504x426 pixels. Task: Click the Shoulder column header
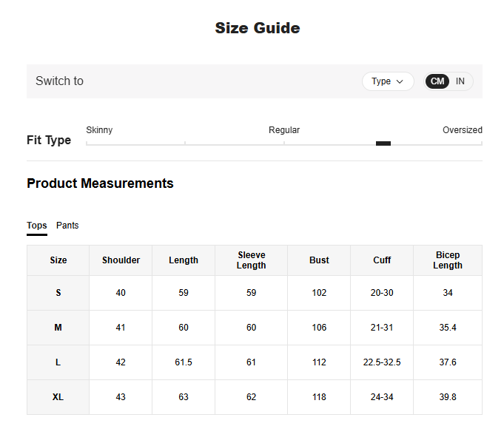(x=121, y=260)
